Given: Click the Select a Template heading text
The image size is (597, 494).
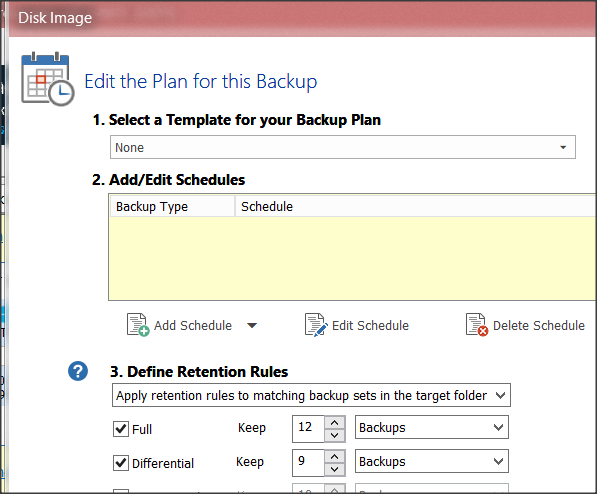Looking at the screenshot, I should click(236, 120).
